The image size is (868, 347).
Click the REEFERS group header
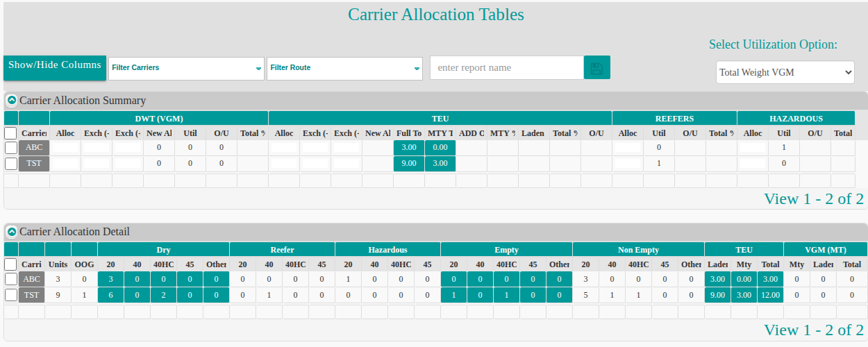pyautogui.click(x=674, y=119)
